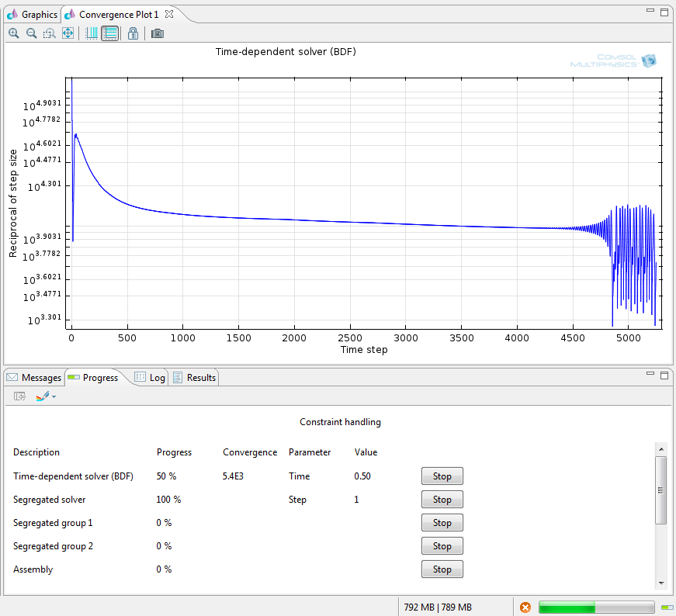Toggle x-axis log scale button
This screenshot has width=676, height=616.
click(92, 33)
